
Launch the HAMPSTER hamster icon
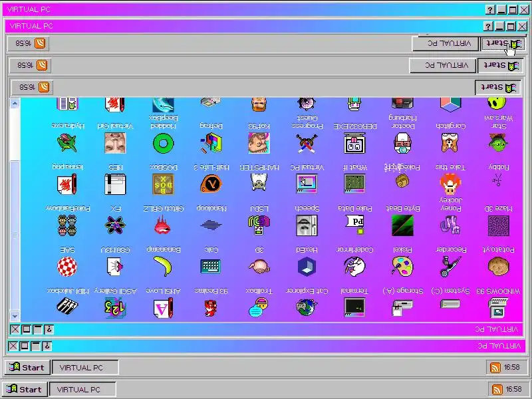pyautogui.click(x=259, y=182)
